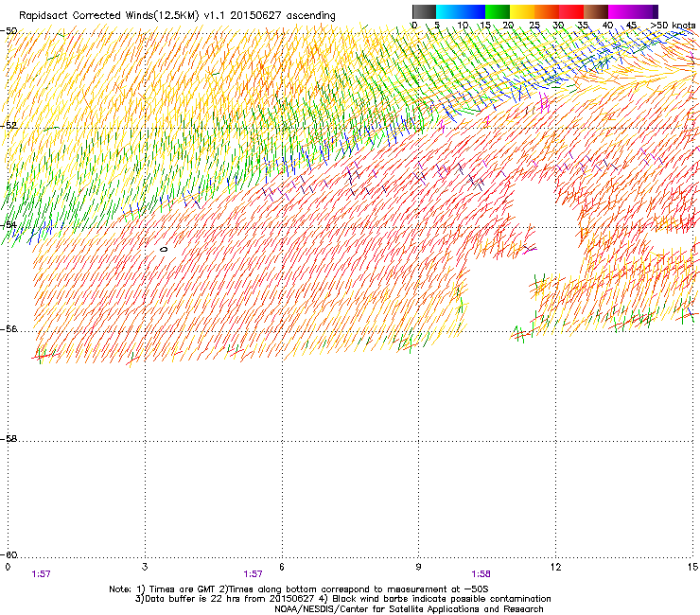
Task: Click the longitude 6 axis label
Action: pyautogui.click(x=282, y=567)
